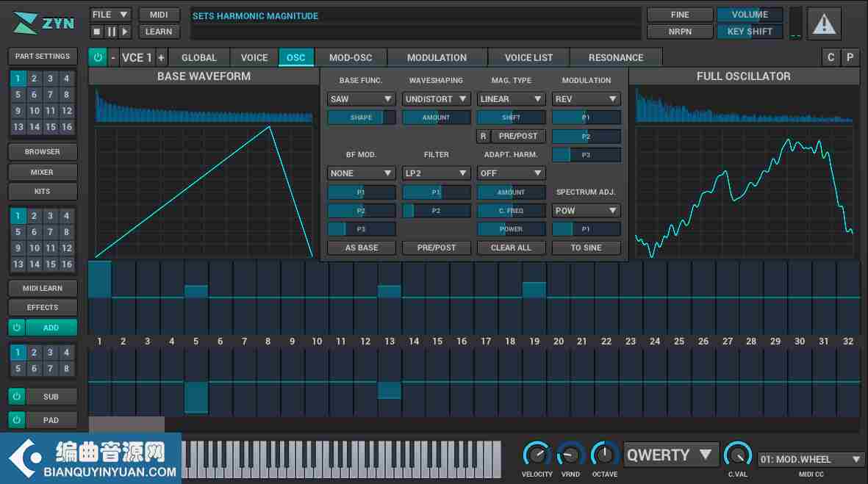
Task: Adjust the waveshaping AMOUNT slider
Action: click(x=437, y=118)
